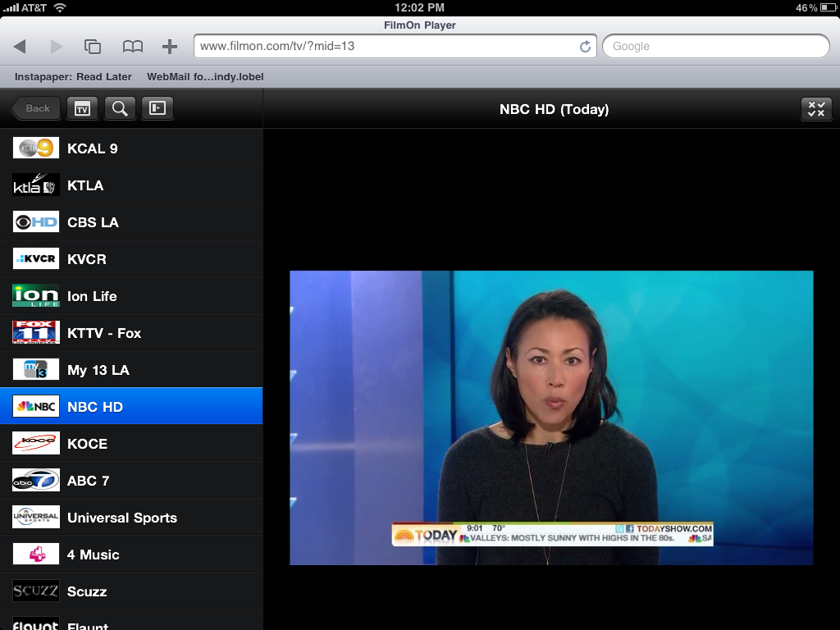840x630 pixels.
Task: Open Instapaper: Read Later bookmark
Action: pos(73,77)
